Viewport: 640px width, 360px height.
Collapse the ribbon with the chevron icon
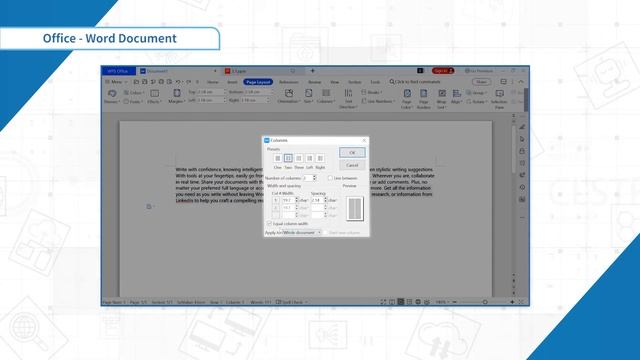click(521, 82)
